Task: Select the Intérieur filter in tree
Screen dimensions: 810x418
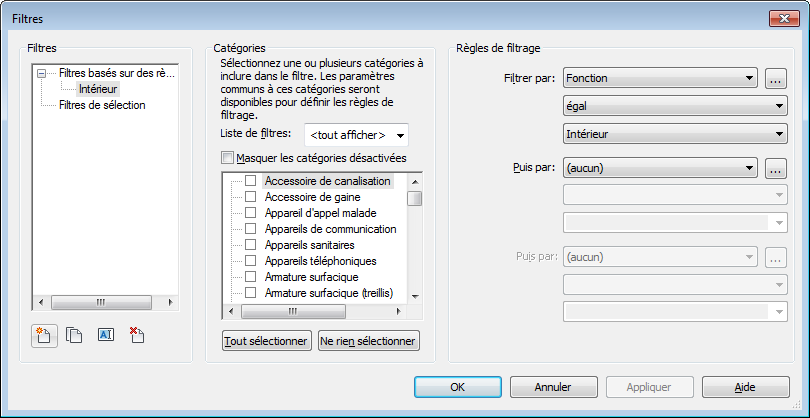Action: pos(98,89)
